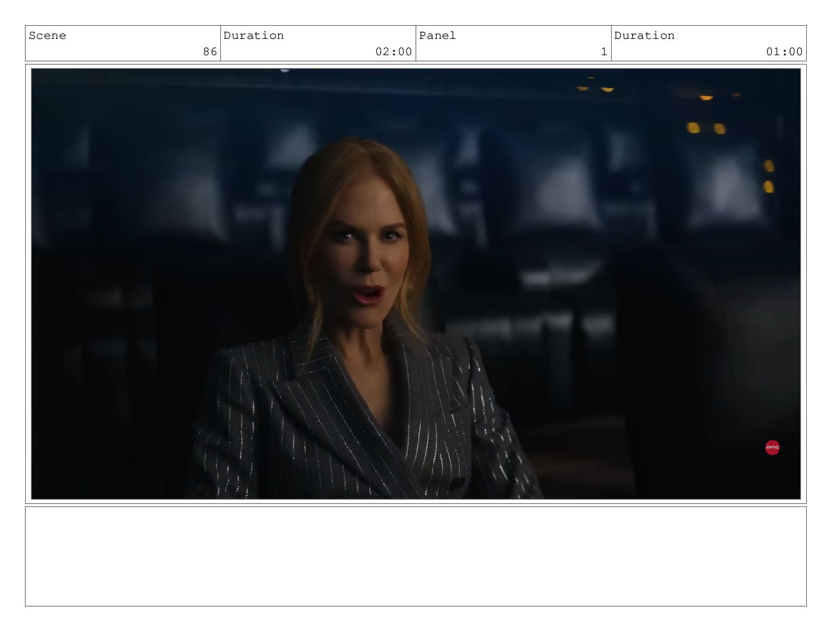Click the Duration label next to Panel

[x=644, y=36]
